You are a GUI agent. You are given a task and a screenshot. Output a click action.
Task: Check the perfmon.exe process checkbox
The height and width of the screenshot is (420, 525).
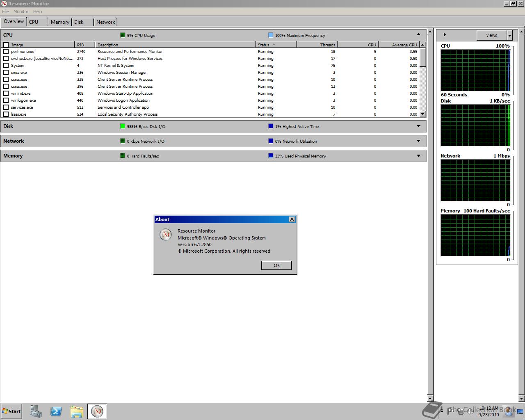point(6,52)
